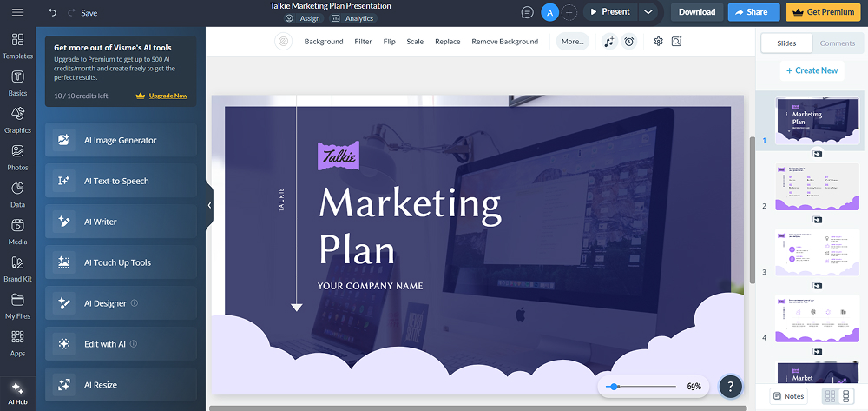Click the undo arrow icon
Image resolution: width=868 pixels, height=411 pixels.
click(53, 13)
